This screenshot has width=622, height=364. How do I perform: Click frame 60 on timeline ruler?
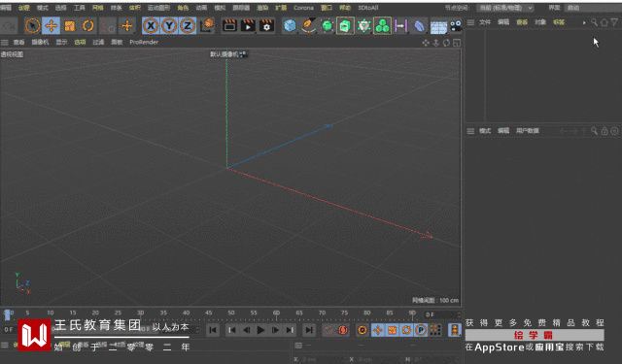[276, 314]
